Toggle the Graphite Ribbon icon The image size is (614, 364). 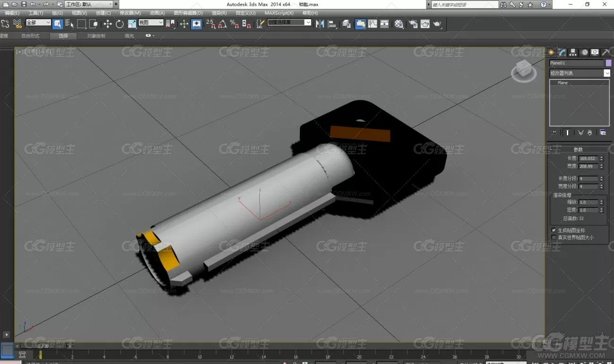(360, 24)
